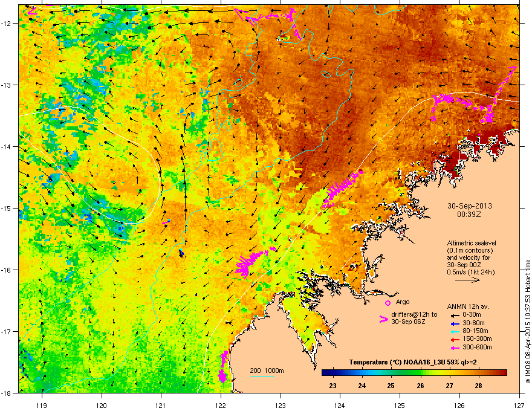Click the '30-80m' depth label
The width and height of the screenshot is (532, 411).
pyautogui.click(x=473, y=323)
